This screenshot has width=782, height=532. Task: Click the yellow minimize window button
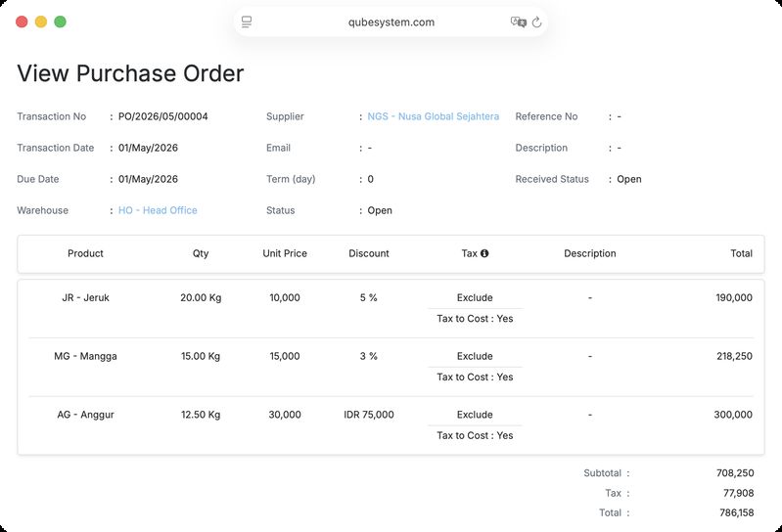click(x=41, y=22)
